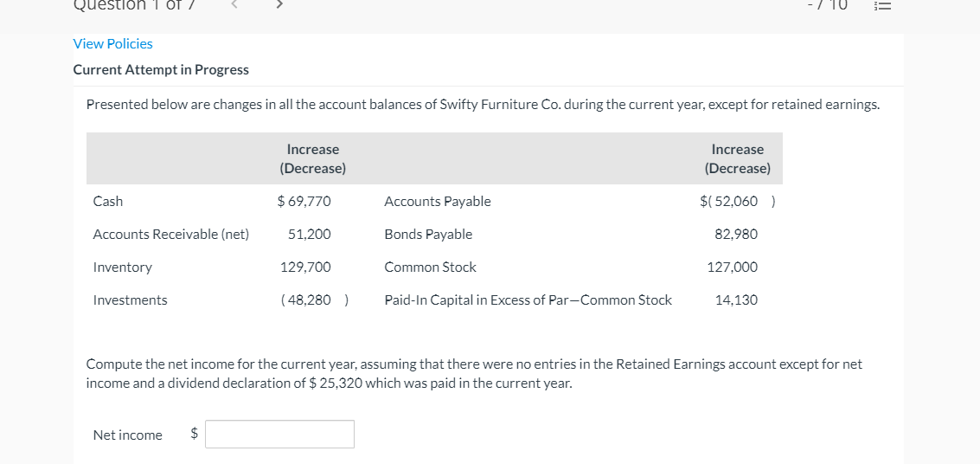The image size is (980, 464).
Task: Click the 51,200 value
Action: click(310, 235)
